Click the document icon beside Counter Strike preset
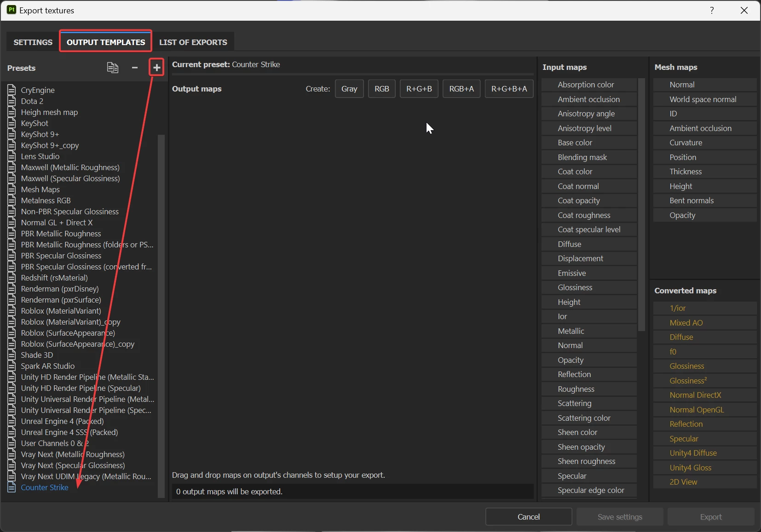761x532 pixels. coord(12,487)
